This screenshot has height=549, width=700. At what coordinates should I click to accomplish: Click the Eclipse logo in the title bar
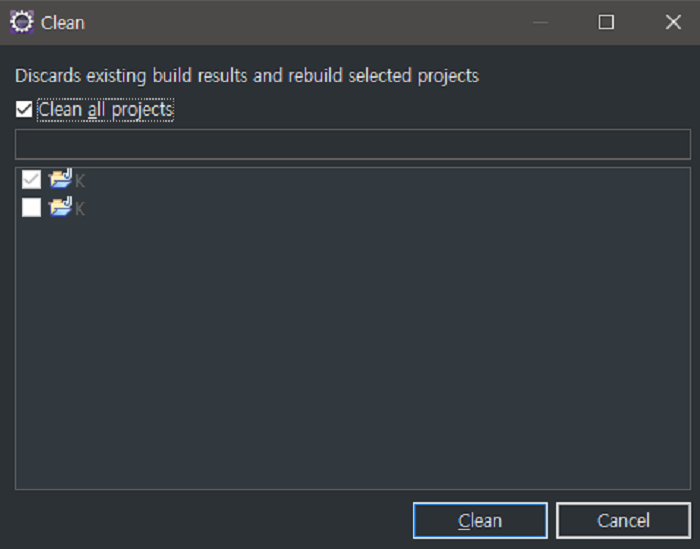pos(22,22)
